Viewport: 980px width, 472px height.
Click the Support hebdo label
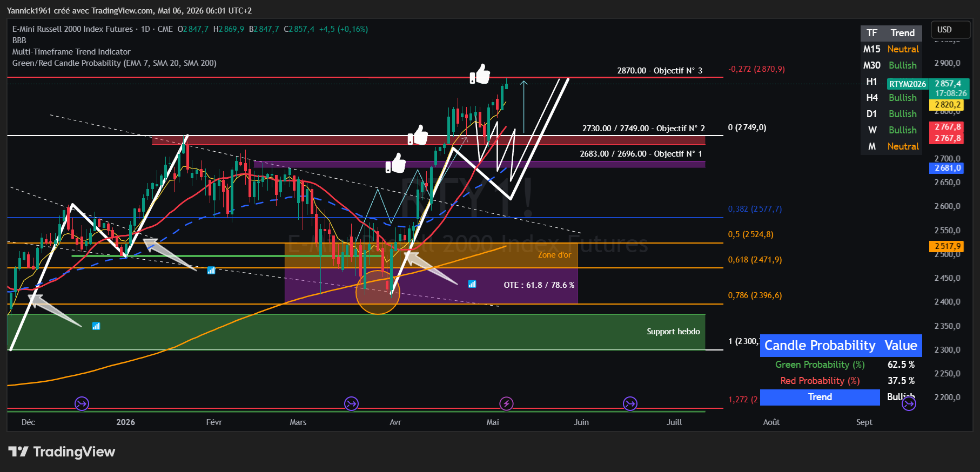point(673,332)
